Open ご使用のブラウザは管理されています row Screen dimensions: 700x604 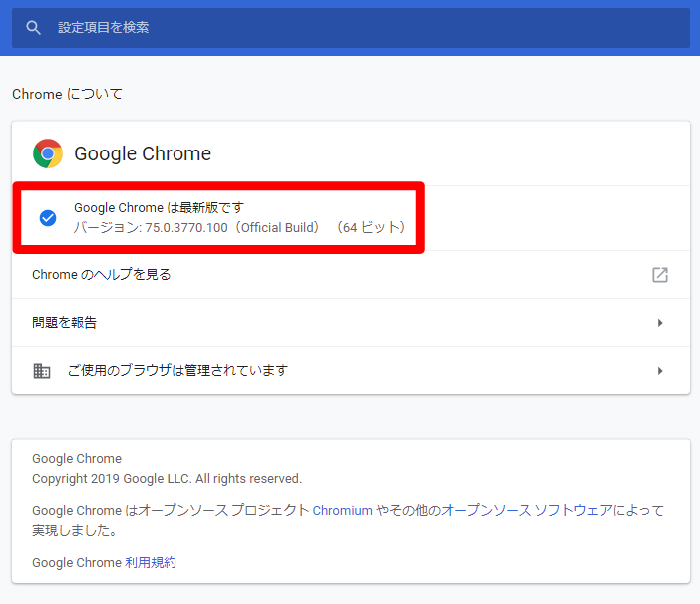[x=351, y=370]
